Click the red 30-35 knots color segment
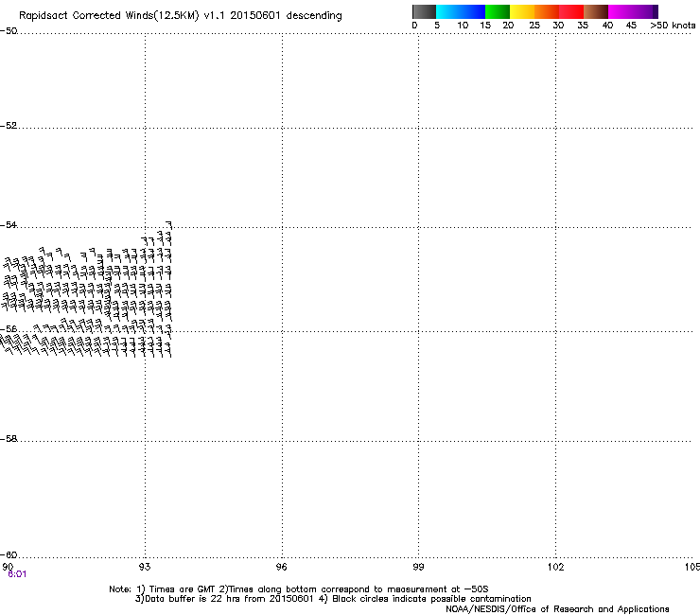 coord(571,11)
